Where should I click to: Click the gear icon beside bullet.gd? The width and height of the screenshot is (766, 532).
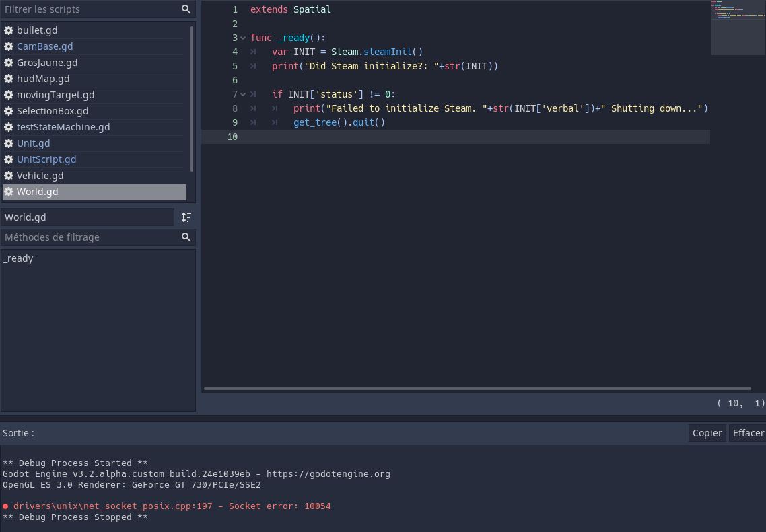[9, 30]
